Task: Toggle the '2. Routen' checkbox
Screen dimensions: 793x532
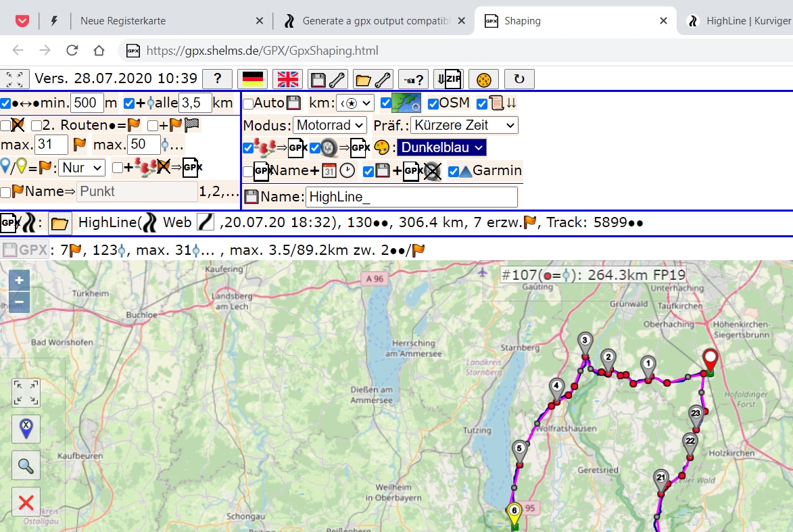Action: coord(37,126)
